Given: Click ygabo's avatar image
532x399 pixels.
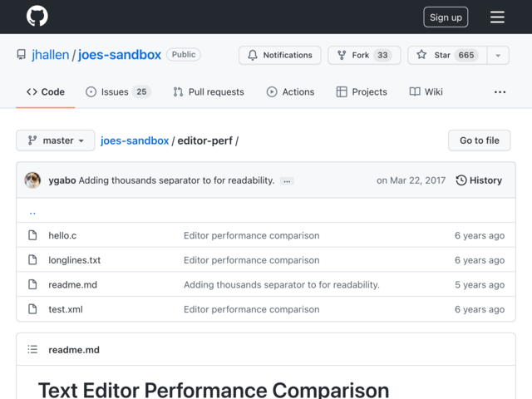Looking at the screenshot, I should coord(32,180).
